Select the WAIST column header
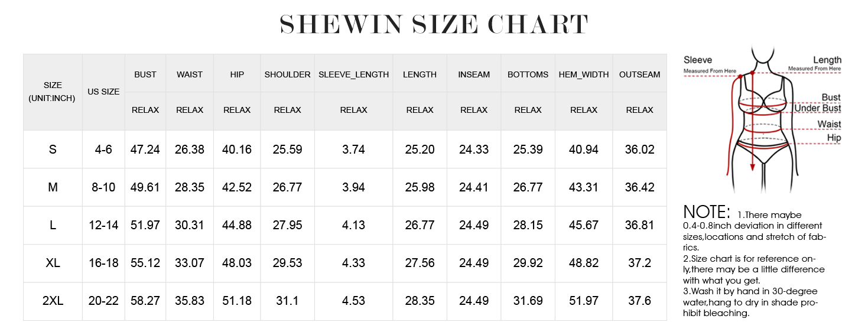This screenshot has width=868, height=335. click(190, 74)
